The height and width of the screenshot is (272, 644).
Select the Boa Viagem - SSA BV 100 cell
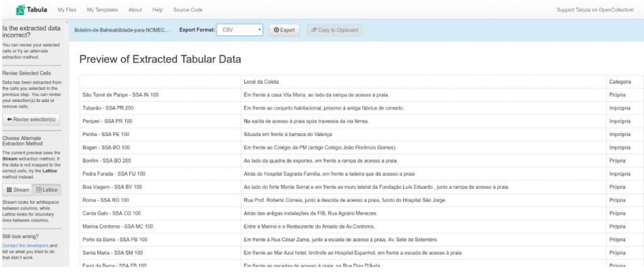pos(113,187)
